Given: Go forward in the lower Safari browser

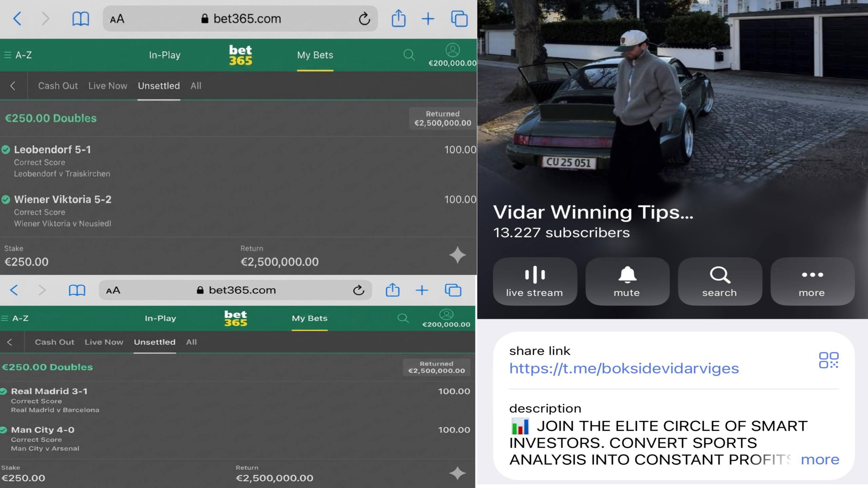Looking at the screenshot, I should (42, 290).
